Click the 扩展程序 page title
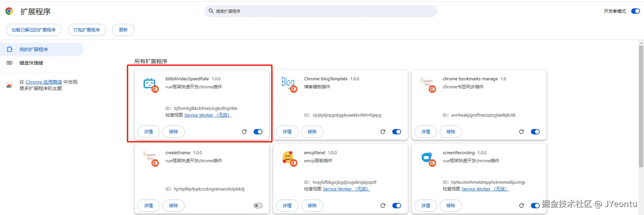The width and height of the screenshot is (644, 215). click(x=35, y=11)
